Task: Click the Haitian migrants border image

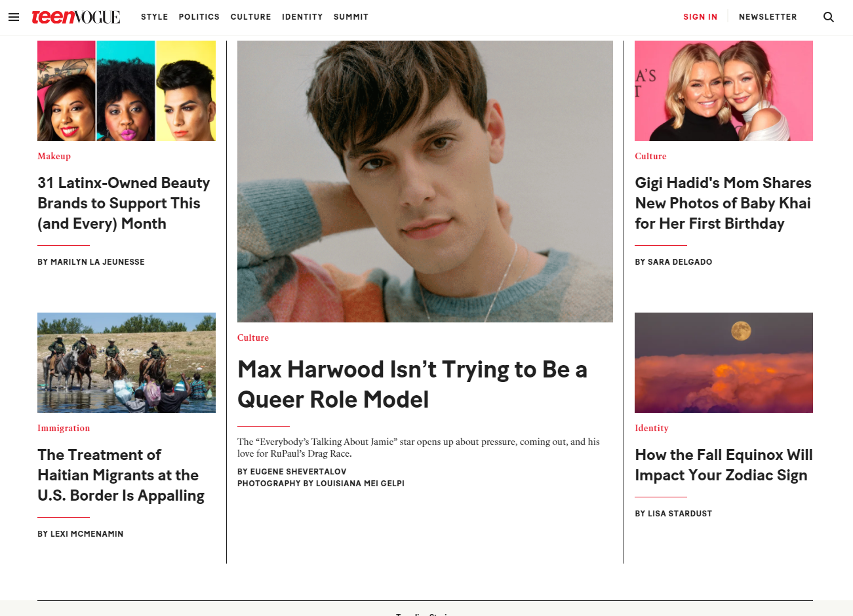Action: pos(127,362)
